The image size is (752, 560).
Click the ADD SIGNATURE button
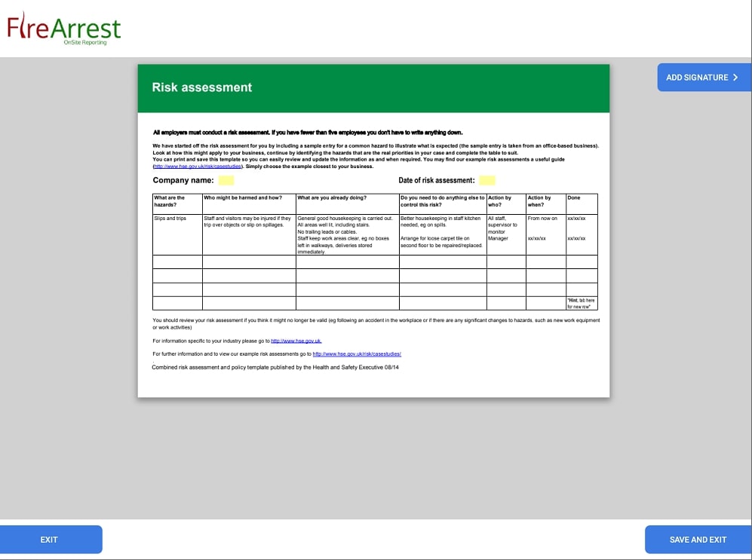click(704, 77)
